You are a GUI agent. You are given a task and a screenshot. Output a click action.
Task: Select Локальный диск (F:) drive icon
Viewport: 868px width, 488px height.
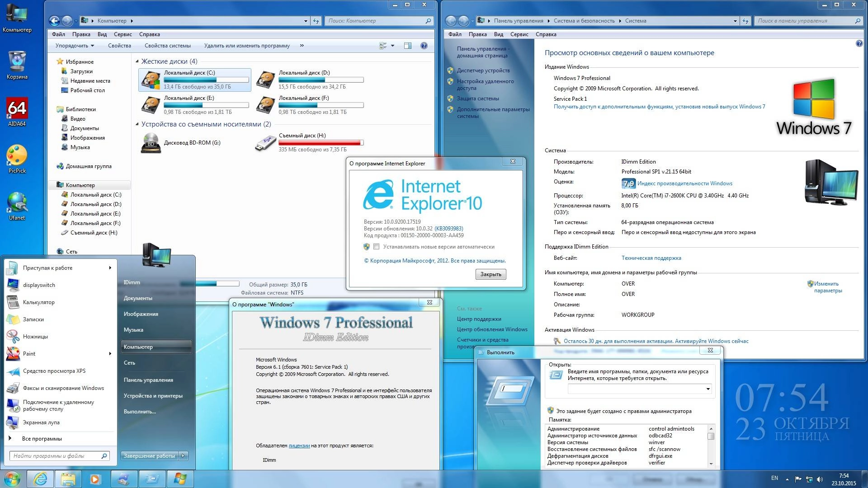click(x=265, y=105)
